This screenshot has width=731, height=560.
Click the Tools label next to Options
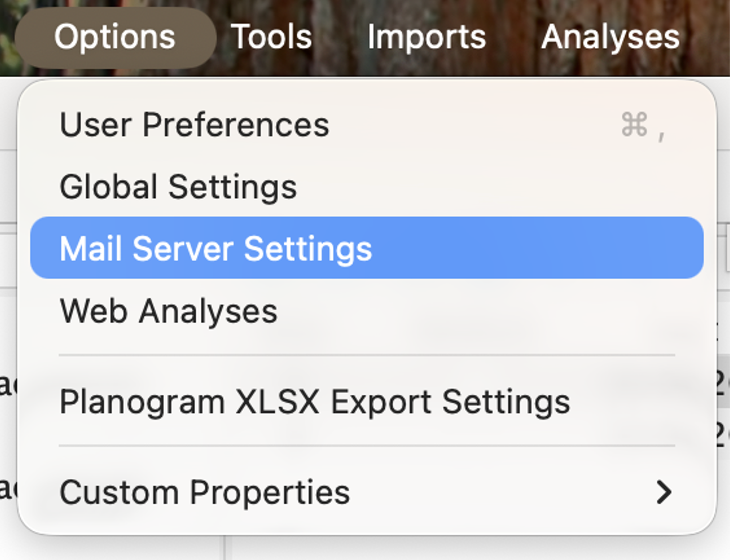pyautogui.click(x=271, y=37)
